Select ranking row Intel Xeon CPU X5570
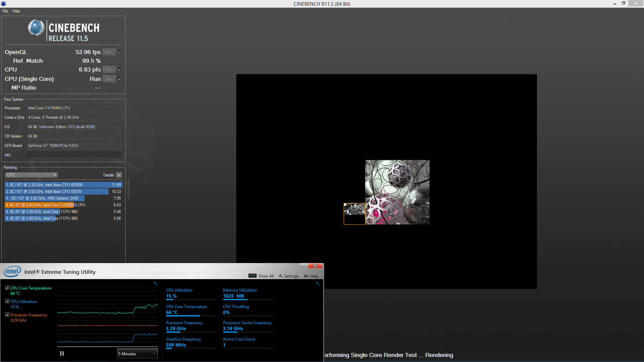This screenshot has height=362, width=644. point(63,192)
